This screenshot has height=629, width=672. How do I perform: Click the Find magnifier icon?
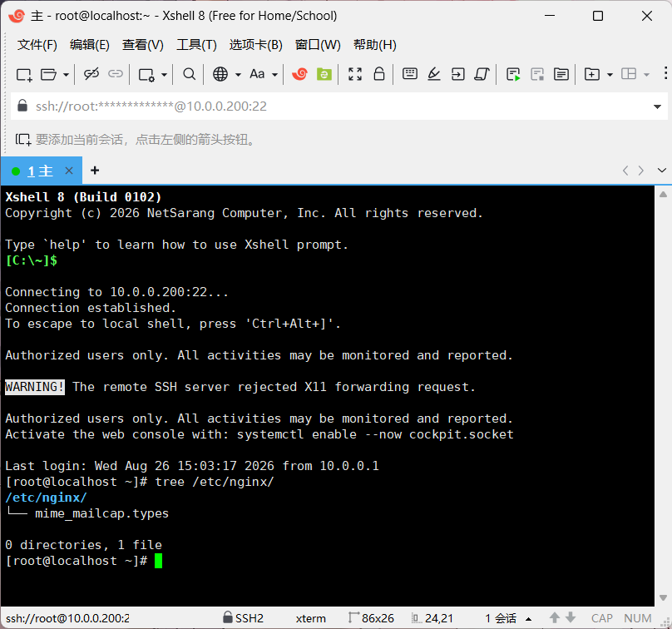[189, 74]
